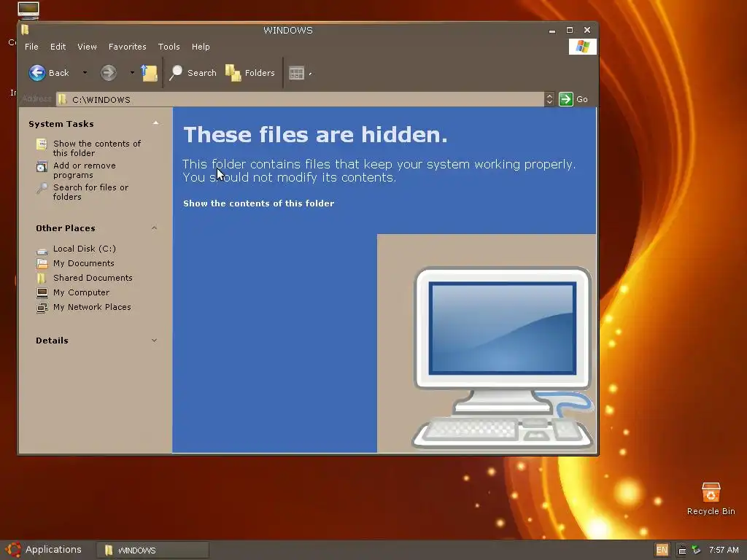Open the Applications menu on taskbar
Screen dimensions: 747x560
pyautogui.click(x=53, y=550)
